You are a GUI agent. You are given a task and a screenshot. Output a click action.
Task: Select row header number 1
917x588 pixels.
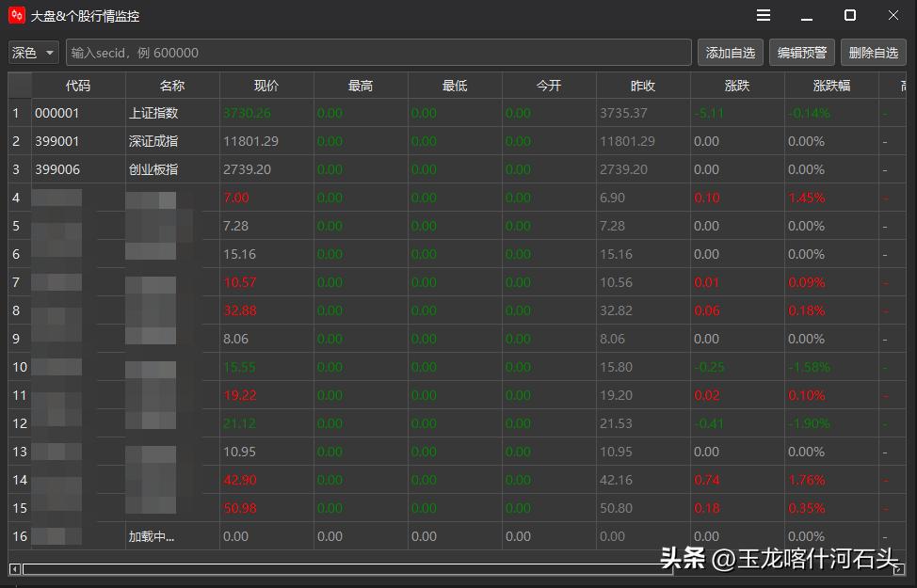(19, 113)
